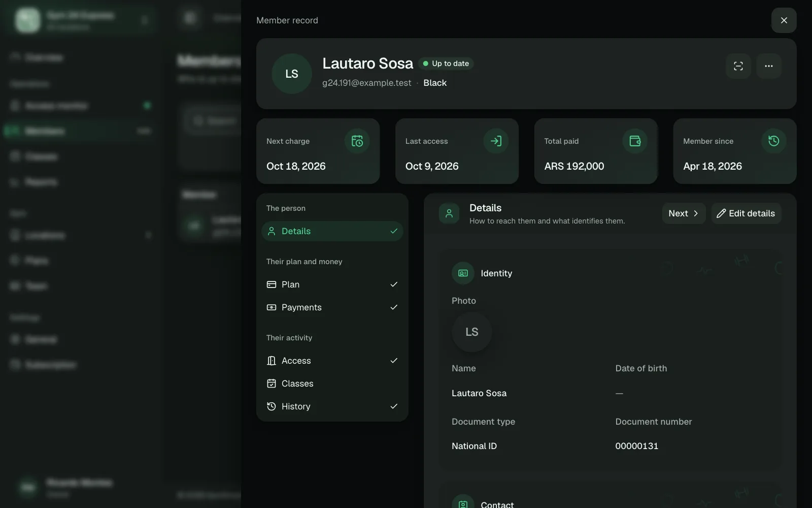This screenshot has height=508, width=812.
Task: Click the ARS 192,000 total paid value
Action: (574, 166)
